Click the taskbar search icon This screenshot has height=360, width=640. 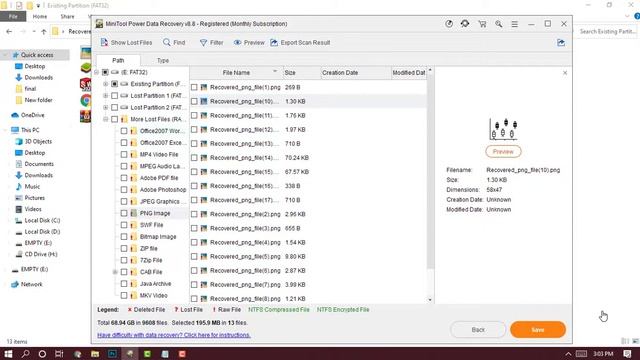coord(25,353)
